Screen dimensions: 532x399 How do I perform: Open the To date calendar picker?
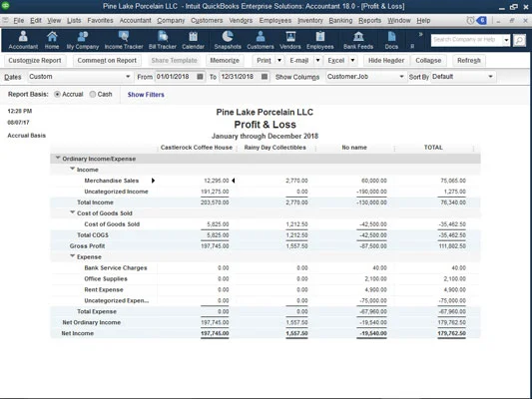click(x=265, y=77)
